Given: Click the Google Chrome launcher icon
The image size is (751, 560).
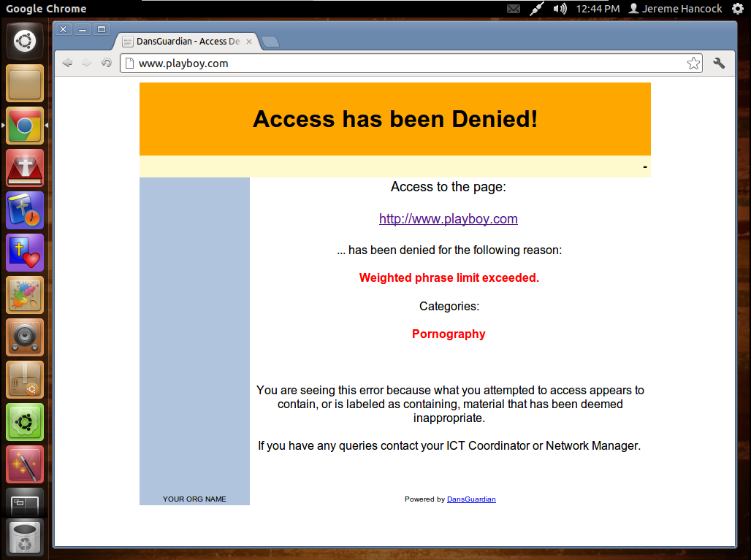Looking at the screenshot, I should point(24,126).
